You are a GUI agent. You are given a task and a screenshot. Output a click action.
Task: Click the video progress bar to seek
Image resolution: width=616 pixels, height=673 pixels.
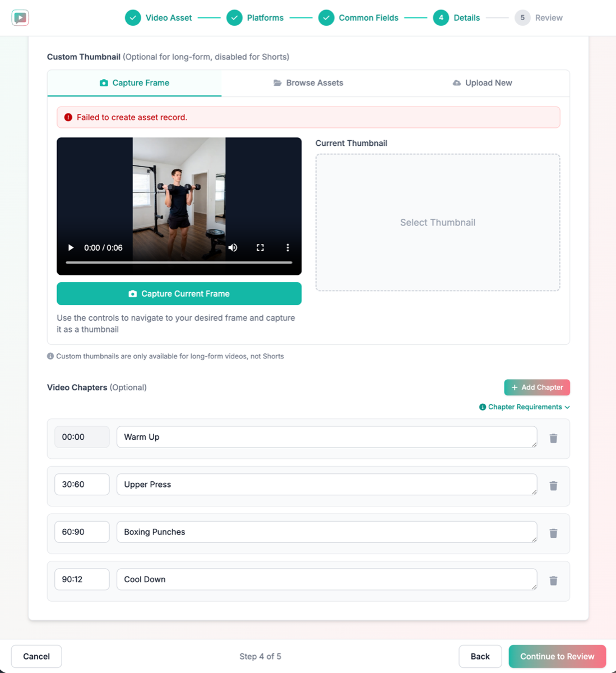pyautogui.click(x=179, y=262)
